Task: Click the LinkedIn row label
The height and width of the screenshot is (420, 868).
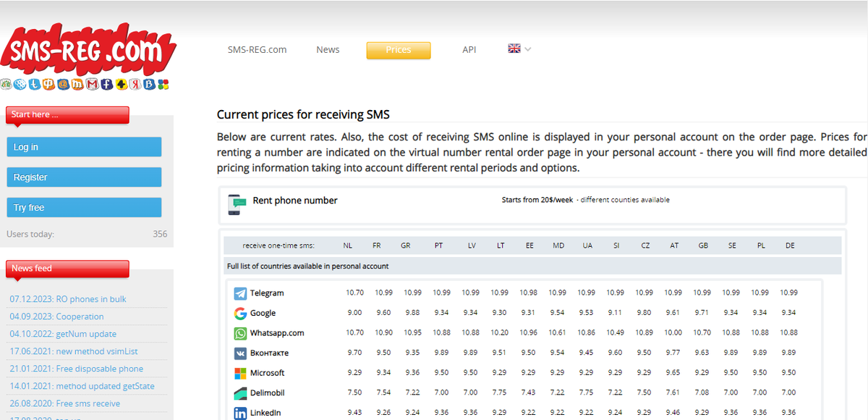Action: tap(266, 413)
